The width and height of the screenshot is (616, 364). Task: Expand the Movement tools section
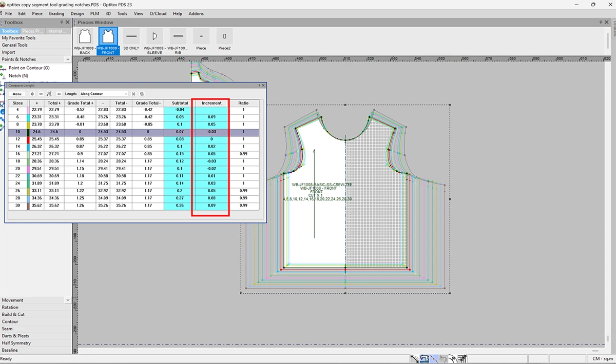click(x=67, y=300)
